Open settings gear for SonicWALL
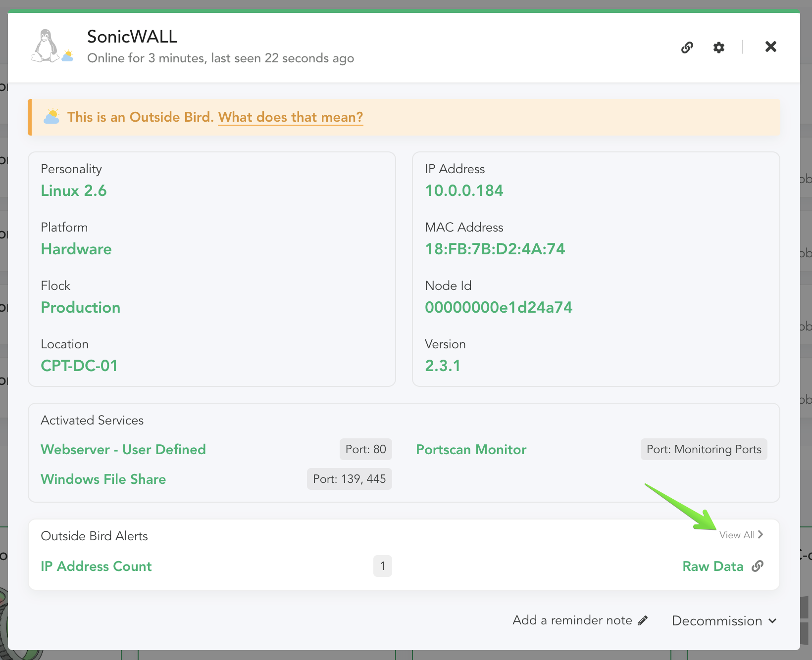Image resolution: width=812 pixels, height=660 pixels. [x=719, y=47]
